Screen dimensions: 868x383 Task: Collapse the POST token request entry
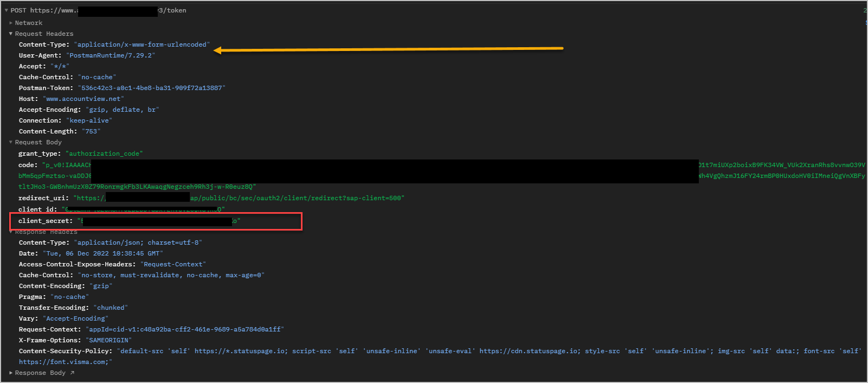[7, 10]
